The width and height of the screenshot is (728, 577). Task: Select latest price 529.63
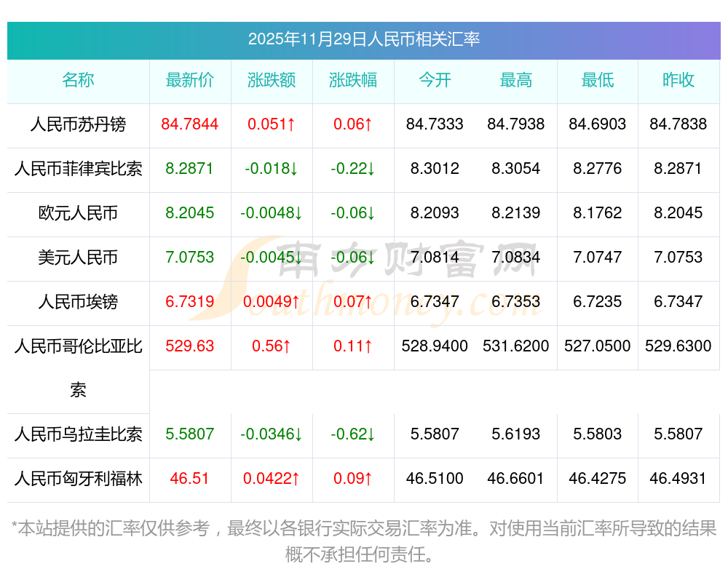[x=189, y=346]
